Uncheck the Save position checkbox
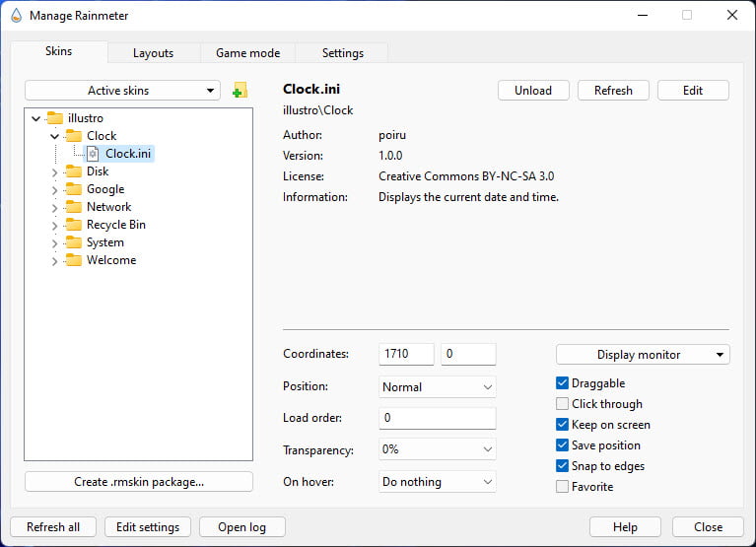The image size is (756, 547). tap(562, 445)
